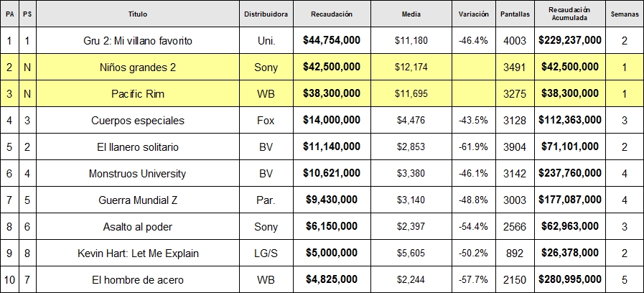Select the $44,754,000 revenue cell
Image resolution: width=644 pixels, height=293 pixels.
point(332,41)
